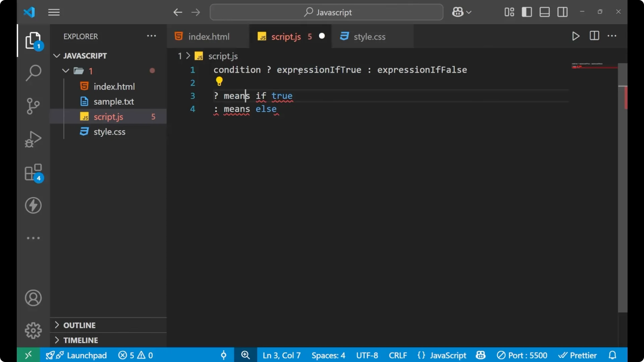The height and width of the screenshot is (362, 644).
Task: Click the Prettier formatter status item
Action: (578, 355)
